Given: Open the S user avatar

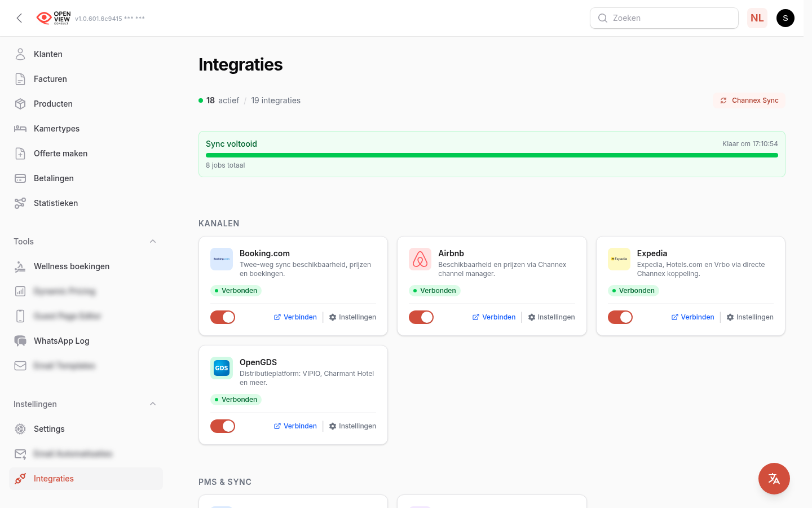Looking at the screenshot, I should click(785, 18).
